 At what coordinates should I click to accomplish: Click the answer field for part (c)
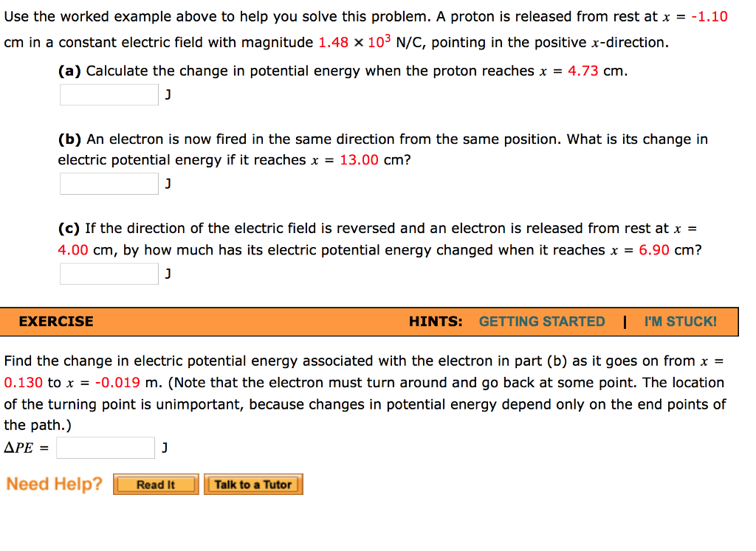(x=108, y=273)
